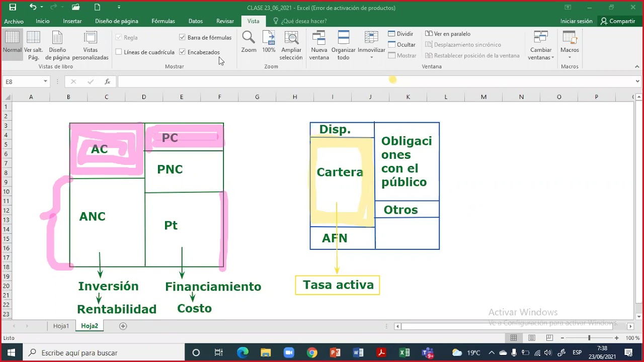Insert function with fx icon
This screenshot has height=362, width=644.
coord(107,81)
